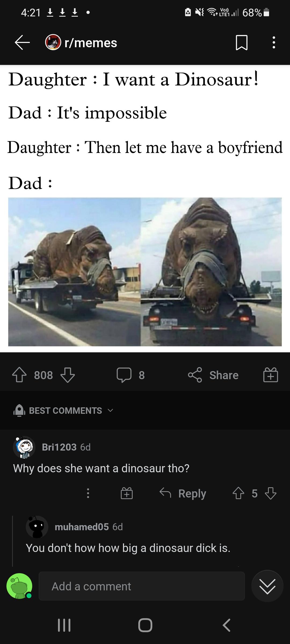290x644 pixels.
Task: Open Bri1203's profile avatar
Action: [x=24, y=447]
